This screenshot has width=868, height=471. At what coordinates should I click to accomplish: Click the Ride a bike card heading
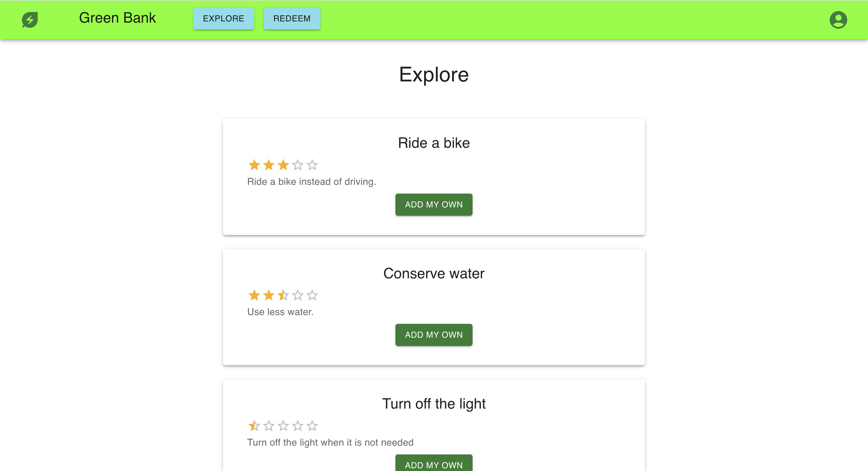click(434, 143)
